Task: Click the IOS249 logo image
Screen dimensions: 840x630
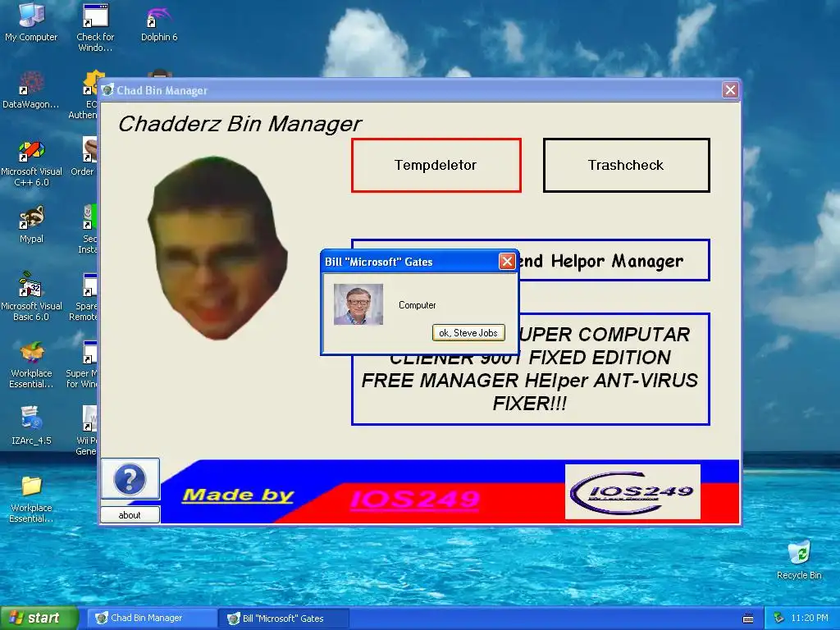Action: click(x=632, y=492)
